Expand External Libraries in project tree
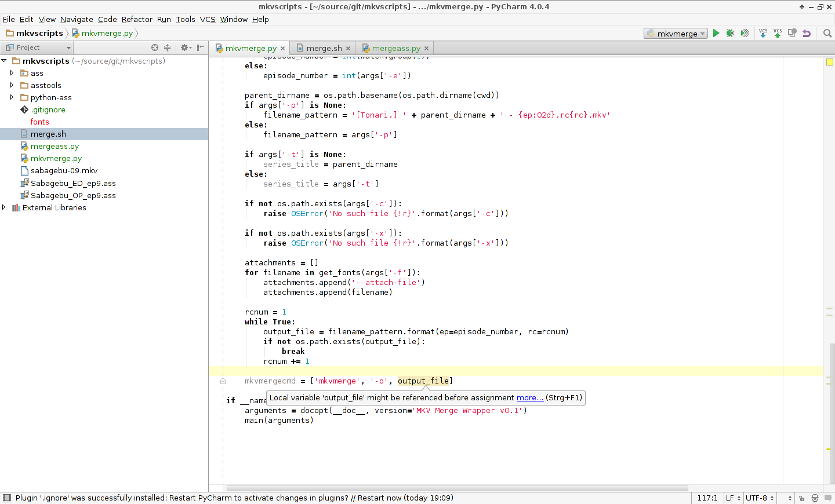Screen dimensions: 835x504 pos(4,207)
